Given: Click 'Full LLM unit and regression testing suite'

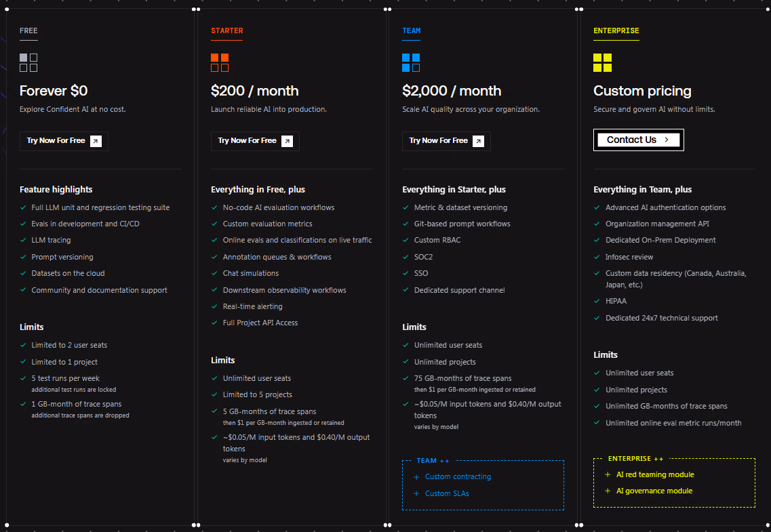Looking at the screenshot, I should (100, 208).
